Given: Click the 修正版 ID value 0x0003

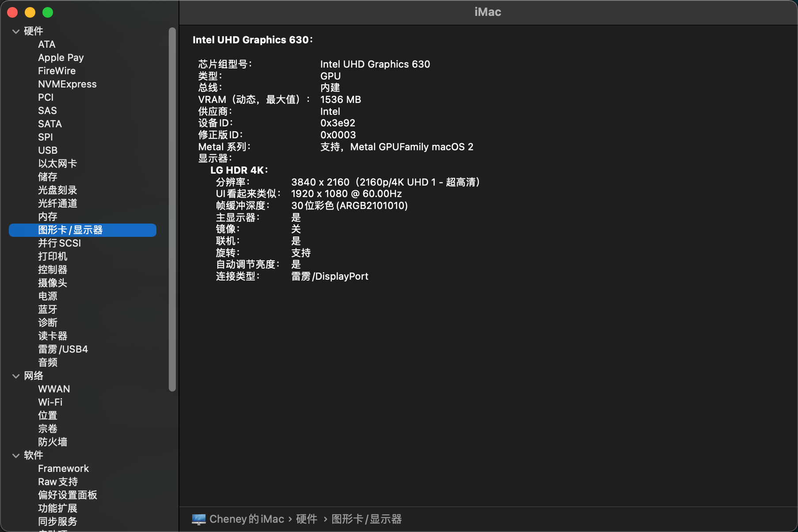Looking at the screenshot, I should tap(338, 135).
